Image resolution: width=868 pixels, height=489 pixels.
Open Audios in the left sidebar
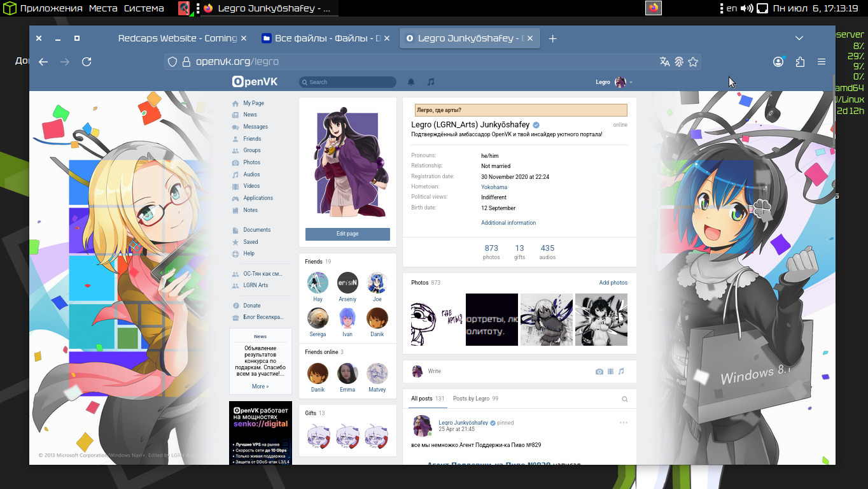tap(251, 174)
